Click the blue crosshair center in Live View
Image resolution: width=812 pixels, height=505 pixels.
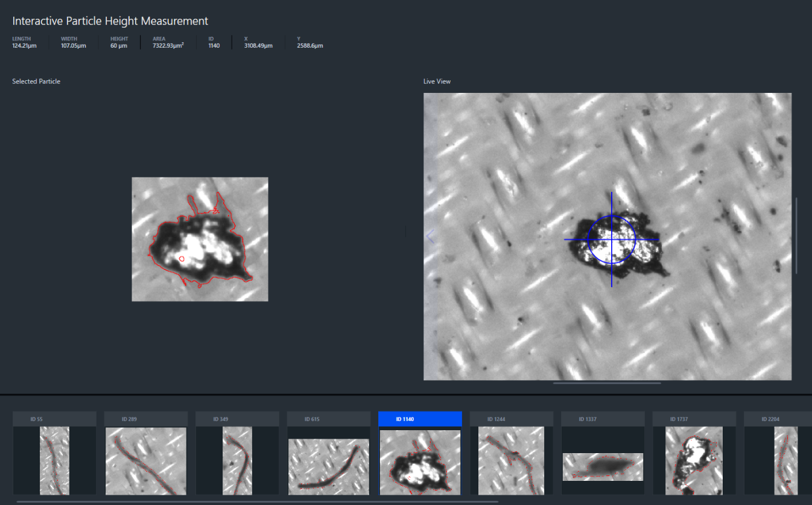(x=612, y=240)
